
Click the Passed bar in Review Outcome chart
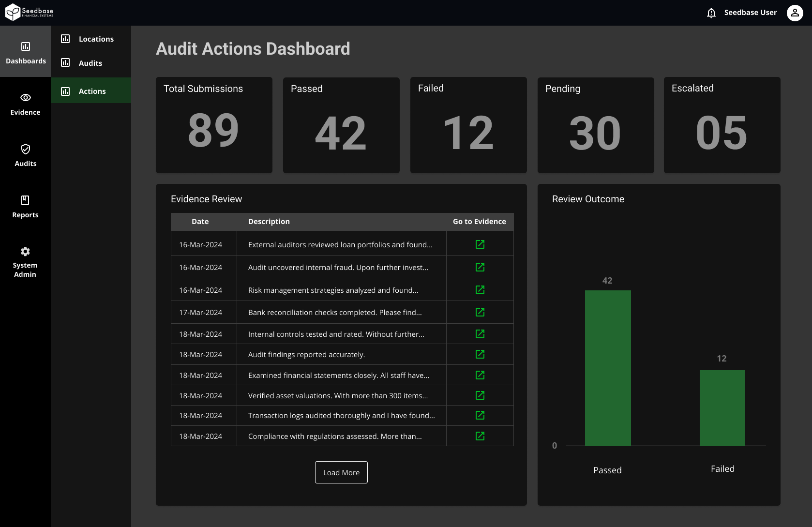coord(608,368)
